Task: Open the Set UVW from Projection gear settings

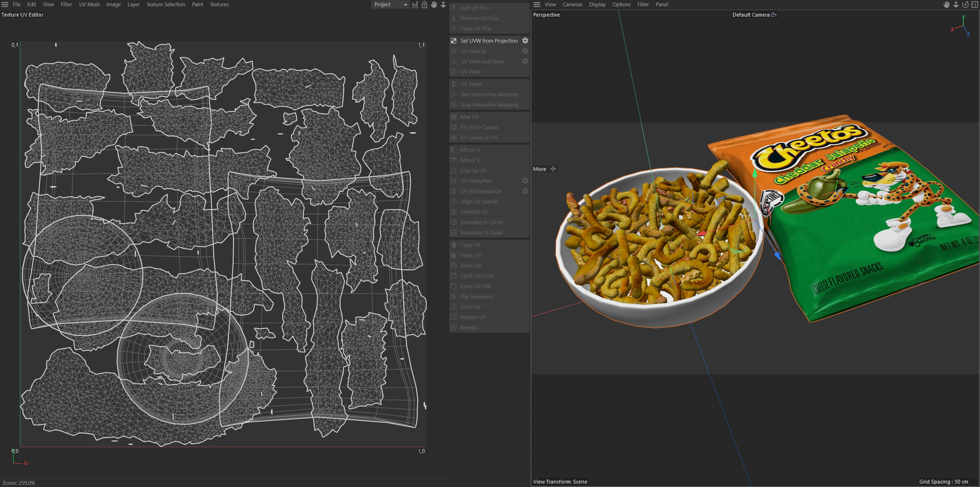Action: point(525,41)
